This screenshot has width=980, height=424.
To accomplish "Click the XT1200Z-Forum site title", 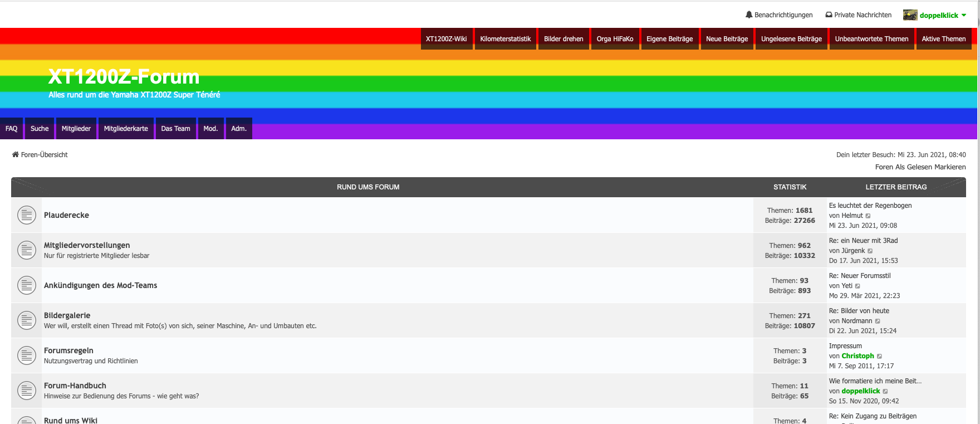I will 124,76.
